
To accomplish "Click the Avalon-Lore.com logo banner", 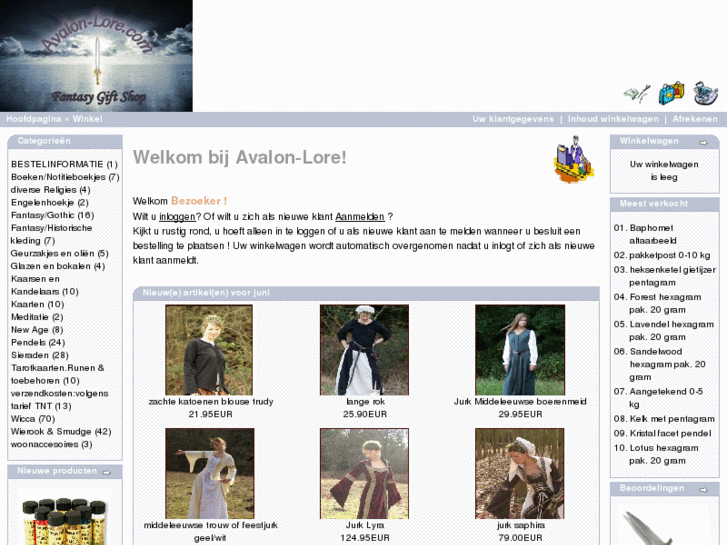I will point(96,56).
